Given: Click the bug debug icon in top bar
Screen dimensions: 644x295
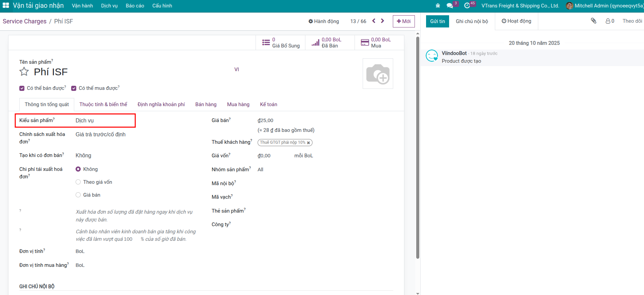Looking at the screenshot, I should pyautogui.click(x=438, y=6).
